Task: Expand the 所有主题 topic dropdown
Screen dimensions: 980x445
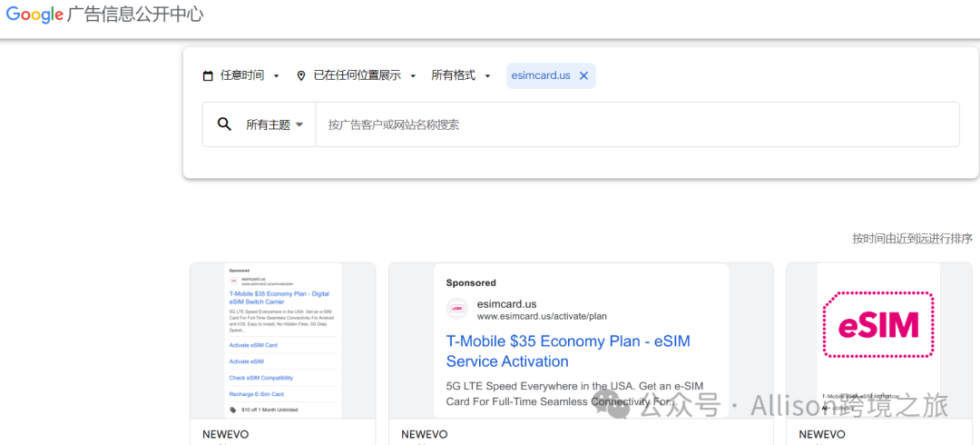Action: click(x=274, y=124)
